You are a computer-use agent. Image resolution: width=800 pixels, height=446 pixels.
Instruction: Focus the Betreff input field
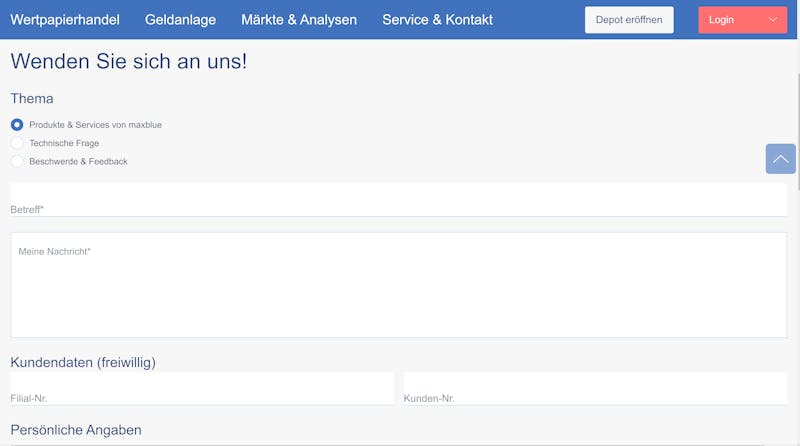[x=398, y=200]
